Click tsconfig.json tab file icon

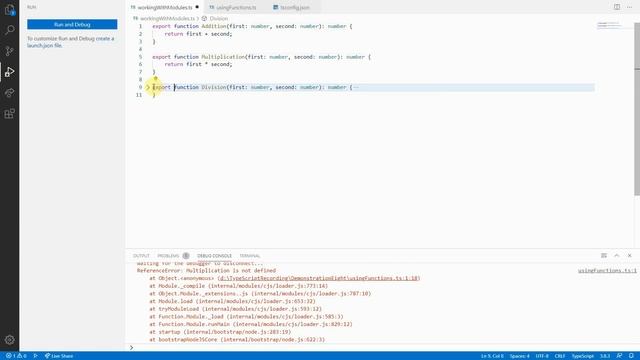276,7
